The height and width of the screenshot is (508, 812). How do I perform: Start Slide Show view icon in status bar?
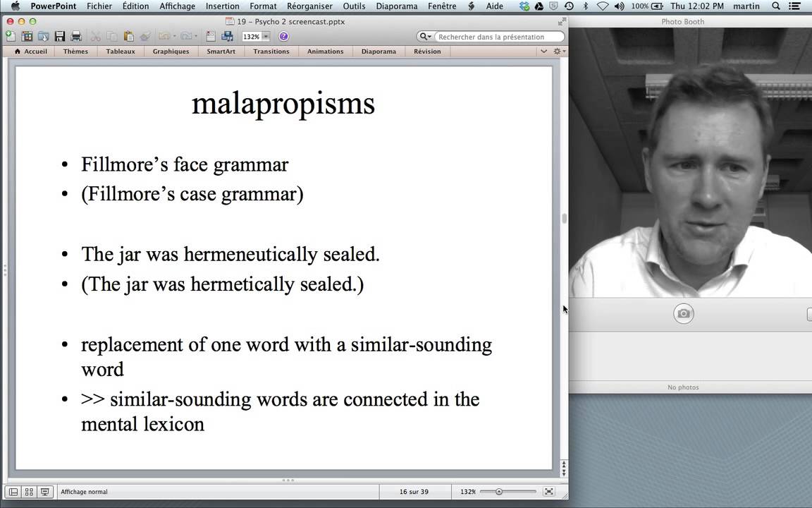[x=45, y=491]
